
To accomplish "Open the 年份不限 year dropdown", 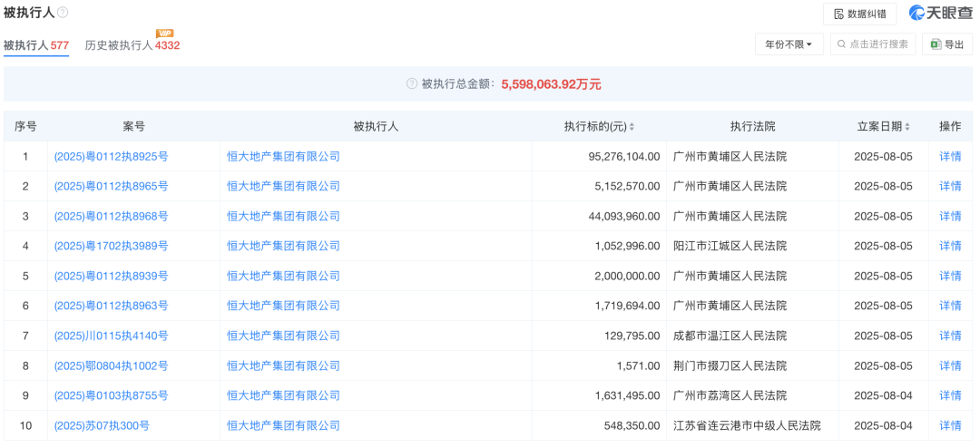I will coord(789,44).
